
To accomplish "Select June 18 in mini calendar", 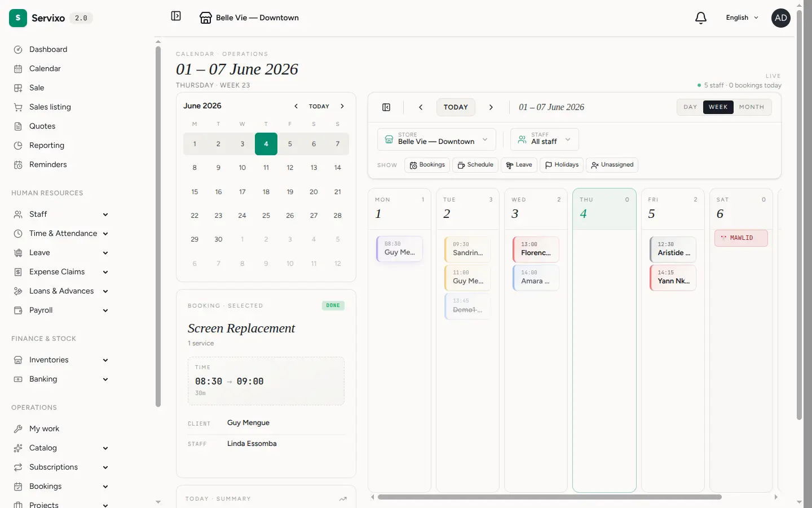I will click(266, 192).
